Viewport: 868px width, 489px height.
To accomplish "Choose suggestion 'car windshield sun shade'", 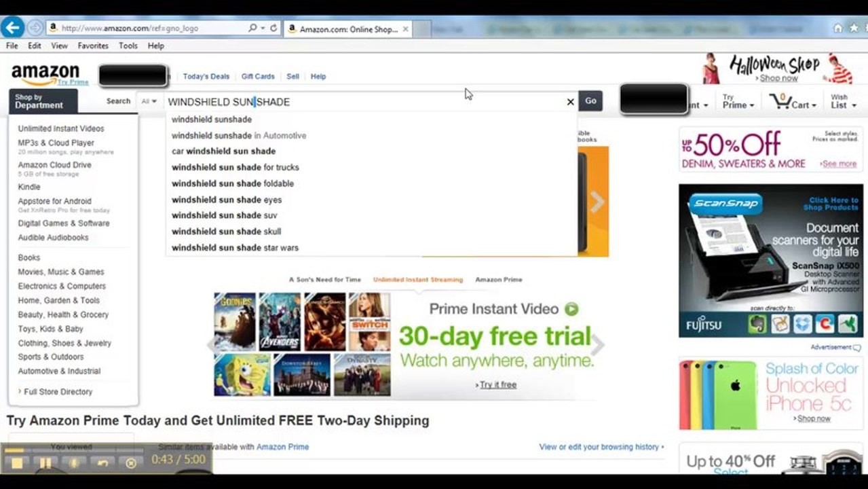I will pyautogui.click(x=371, y=151).
